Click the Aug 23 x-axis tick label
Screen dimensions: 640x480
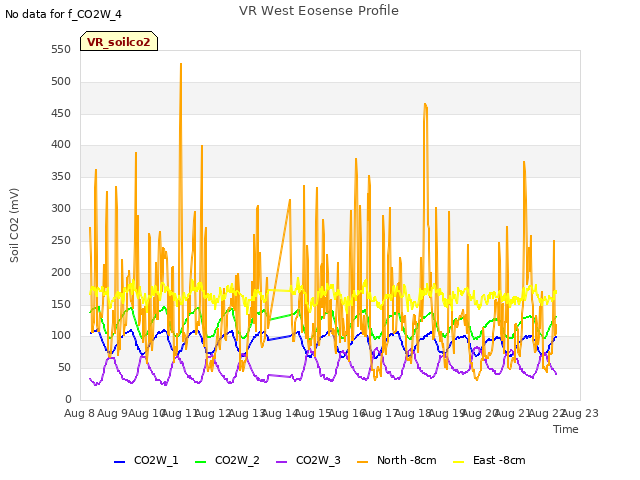[x=580, y=413]
